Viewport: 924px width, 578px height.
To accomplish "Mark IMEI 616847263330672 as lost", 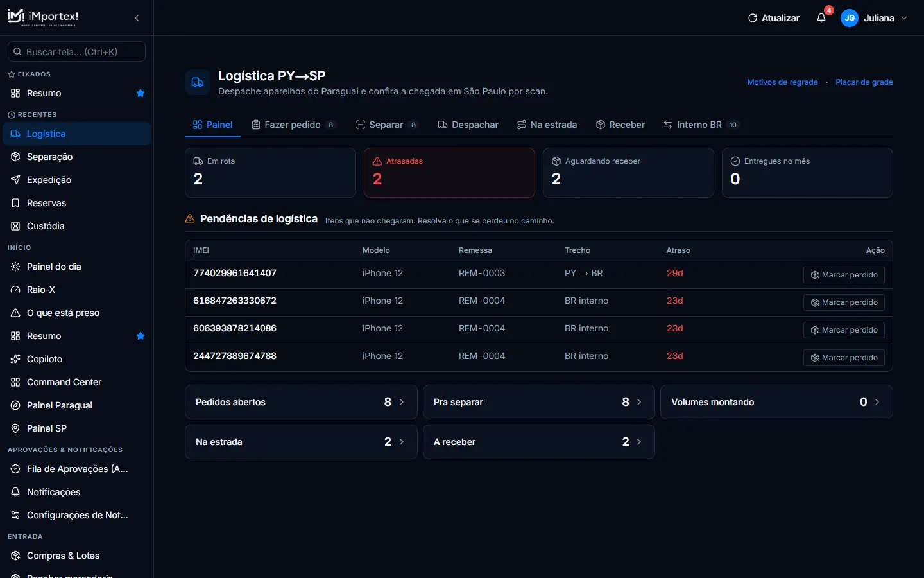I will pyautogui.click(x=844, y=302).
